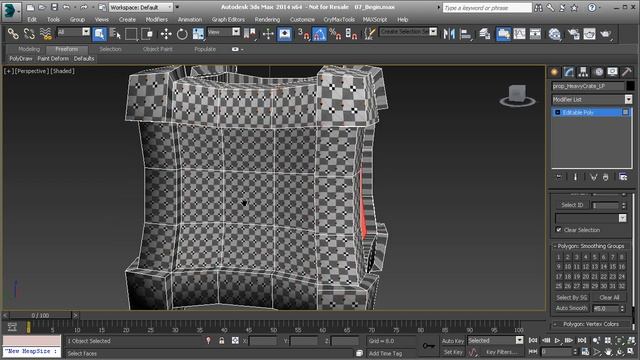Click the Edit Named Selection Sets icon
The height and width of the screenshot is (360, 640).
369,34
